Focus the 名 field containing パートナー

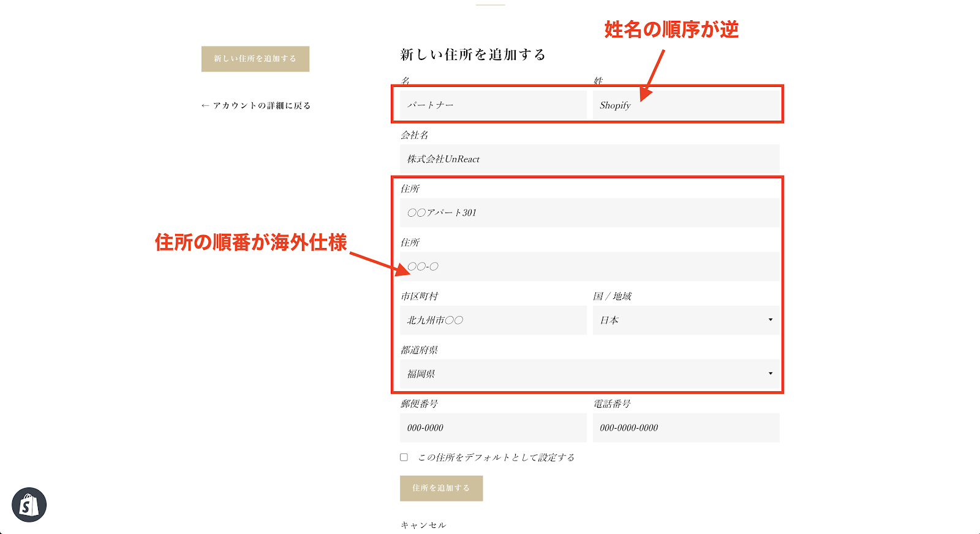pyautogui.click(x=492, y=105)
